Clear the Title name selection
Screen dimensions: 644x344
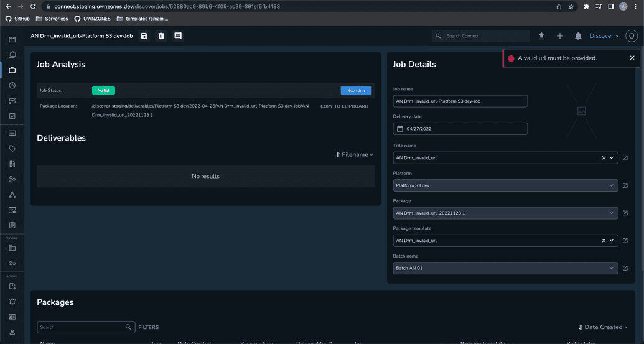[x=604, y=157]
